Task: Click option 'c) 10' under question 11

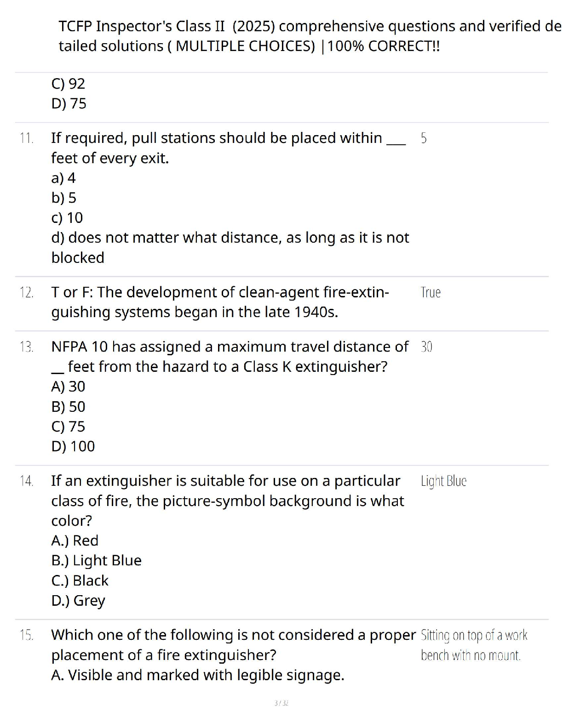Action: (x=67, y=218)
